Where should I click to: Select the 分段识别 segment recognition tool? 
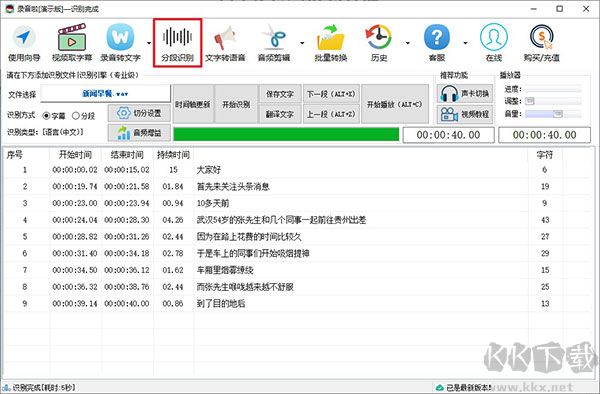coord(178,43)
